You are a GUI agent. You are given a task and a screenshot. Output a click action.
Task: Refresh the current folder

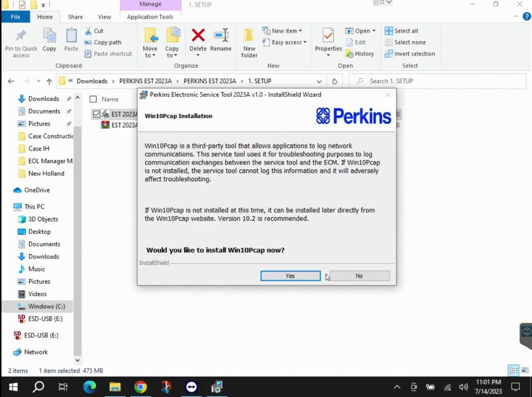[x=335, y=82]
